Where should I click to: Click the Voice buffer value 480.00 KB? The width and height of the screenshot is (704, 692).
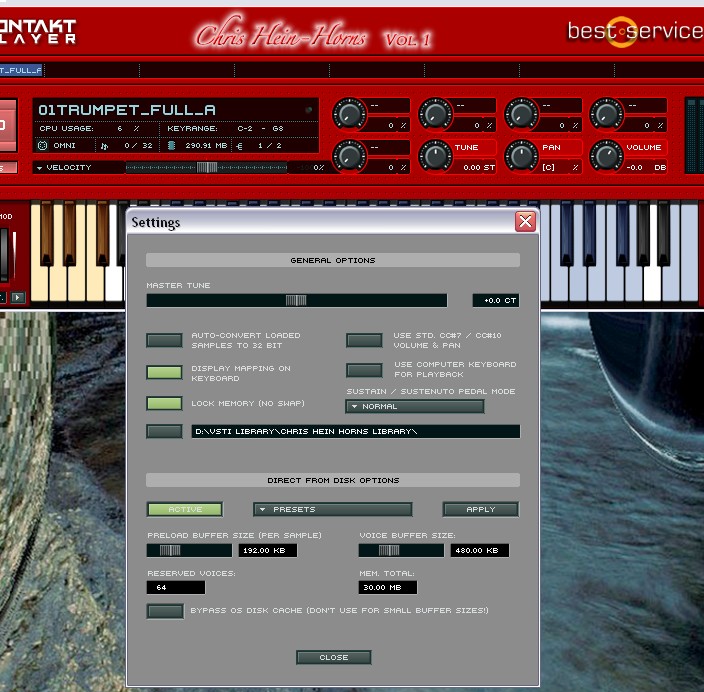480,550
